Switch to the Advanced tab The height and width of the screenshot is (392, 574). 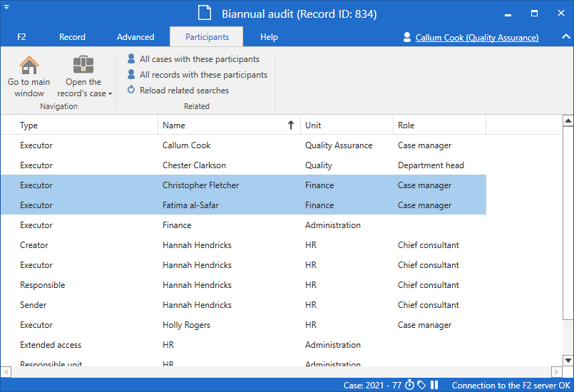[x=135, y=37]
